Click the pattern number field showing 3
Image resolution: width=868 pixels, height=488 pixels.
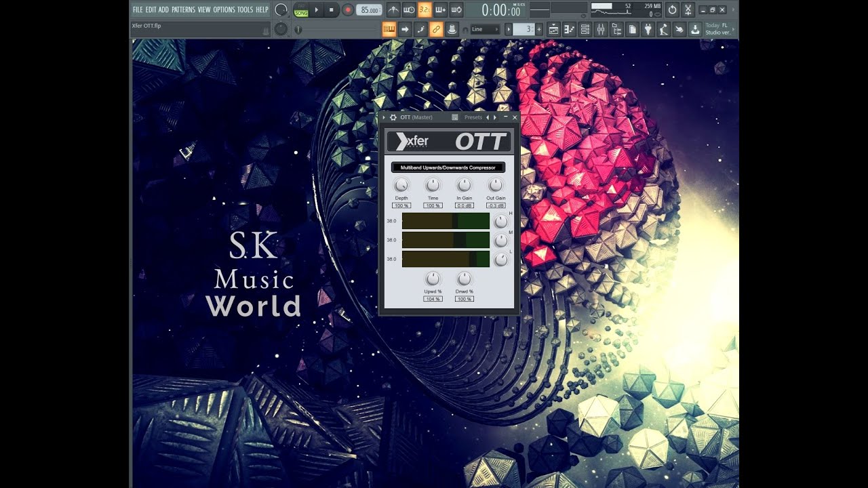pos(524,29)
